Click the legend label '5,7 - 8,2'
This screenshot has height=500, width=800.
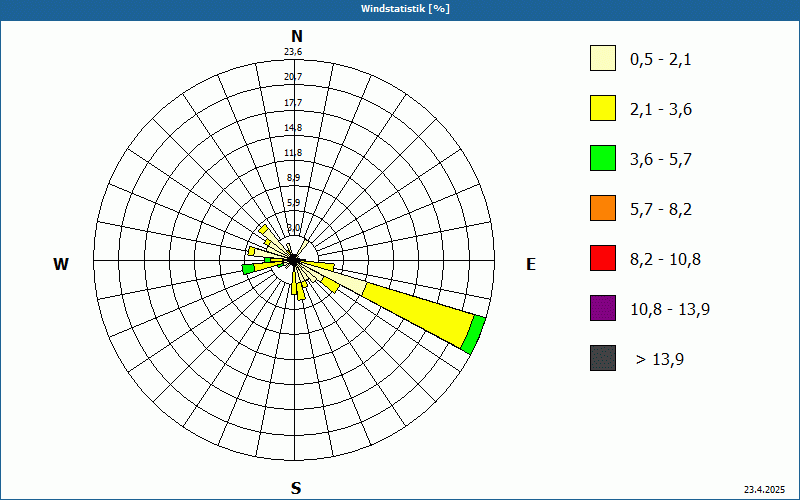click(661, 210)
